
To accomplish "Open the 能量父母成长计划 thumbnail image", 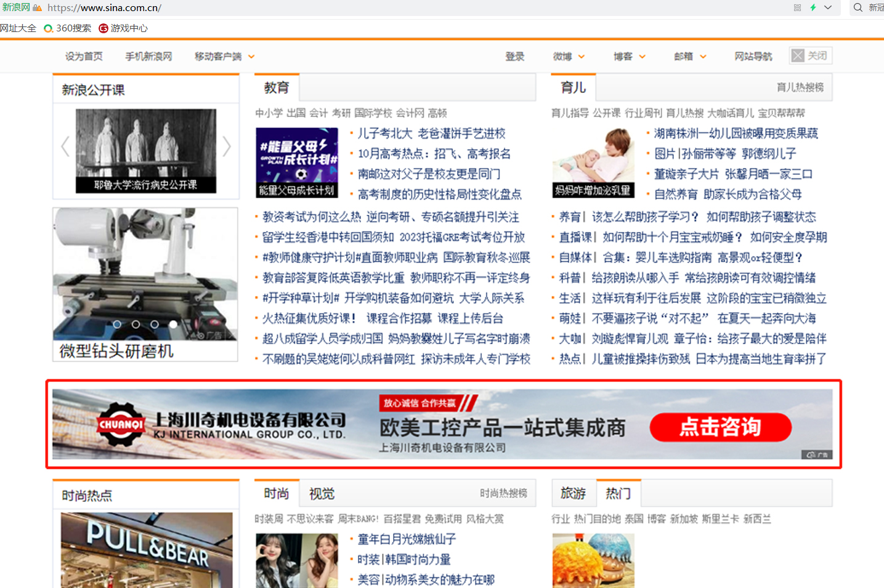I will 297,163.
